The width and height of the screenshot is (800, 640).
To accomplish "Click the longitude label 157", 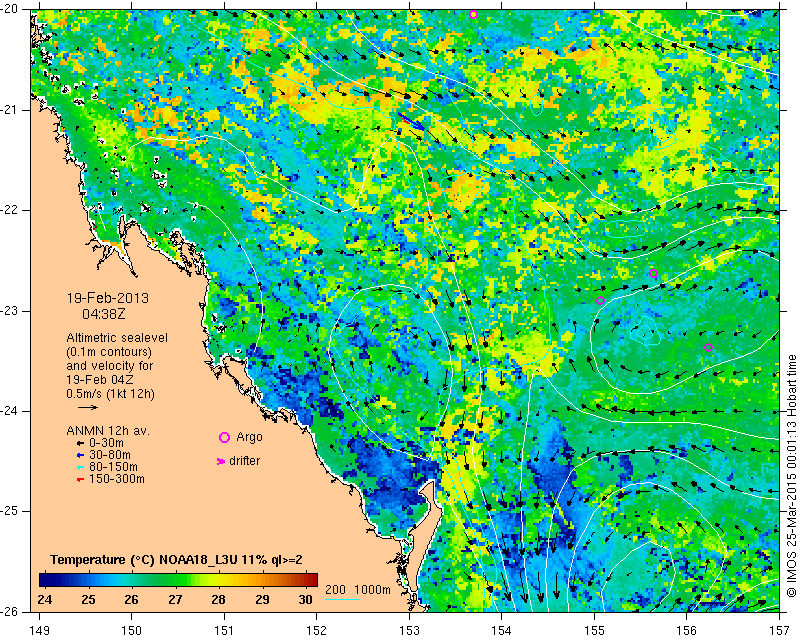I will (x=780, y=630).
